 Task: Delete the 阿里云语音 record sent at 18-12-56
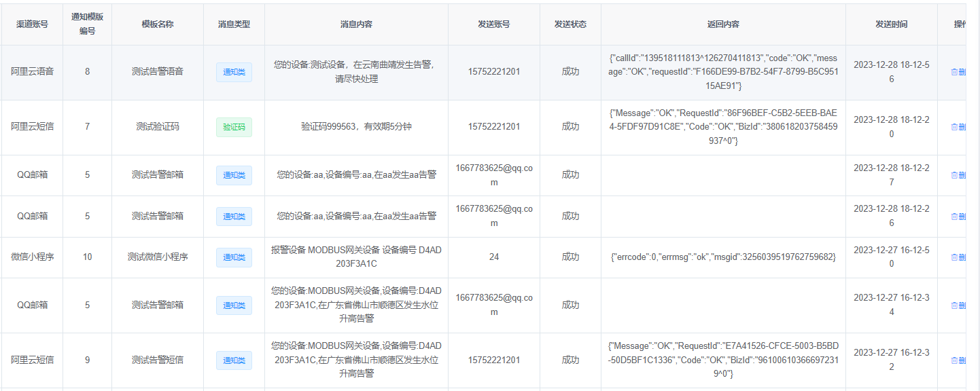click(x=958, y=72)
